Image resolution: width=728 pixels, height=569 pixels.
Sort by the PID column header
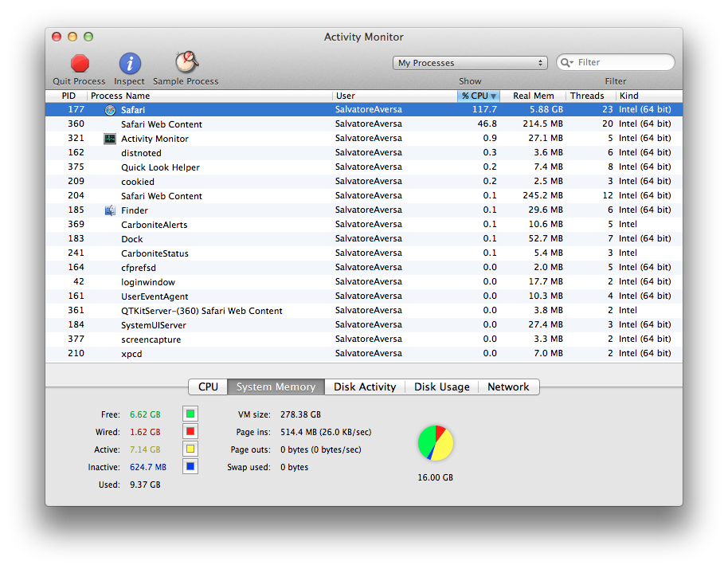click(x=68, y=96)
